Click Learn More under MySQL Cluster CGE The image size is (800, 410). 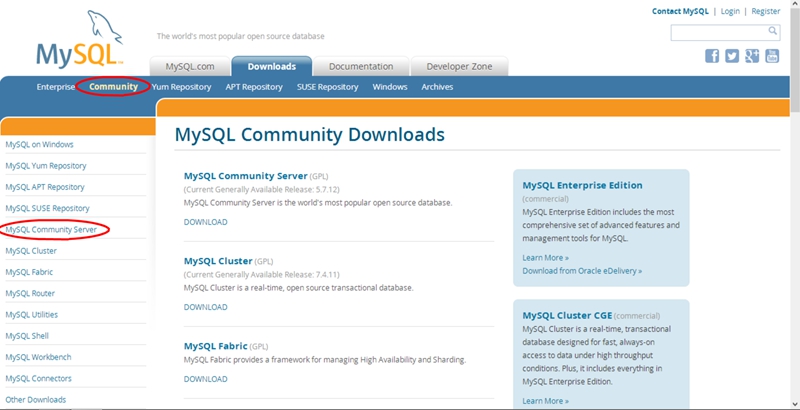[545, 401]
